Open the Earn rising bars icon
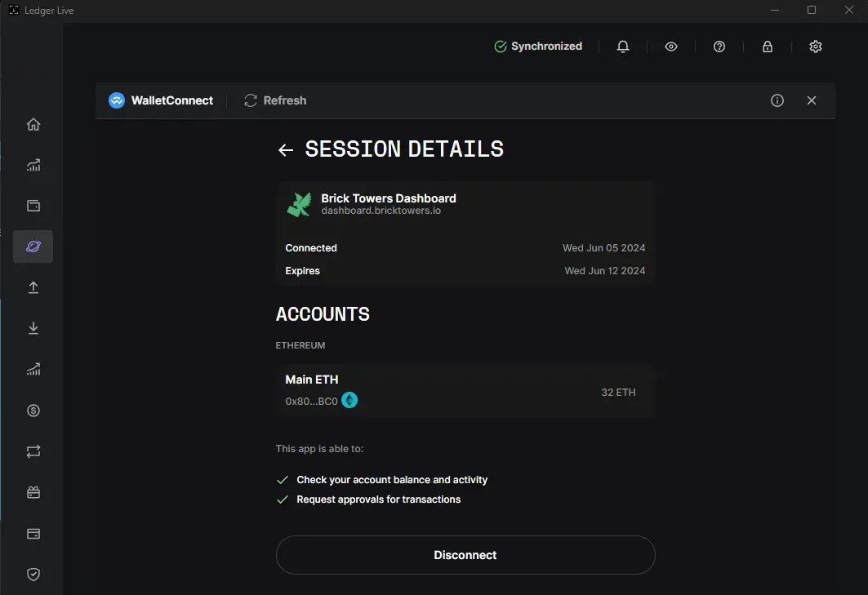This screenshot has width=868, height=595. tap(33, 369)
